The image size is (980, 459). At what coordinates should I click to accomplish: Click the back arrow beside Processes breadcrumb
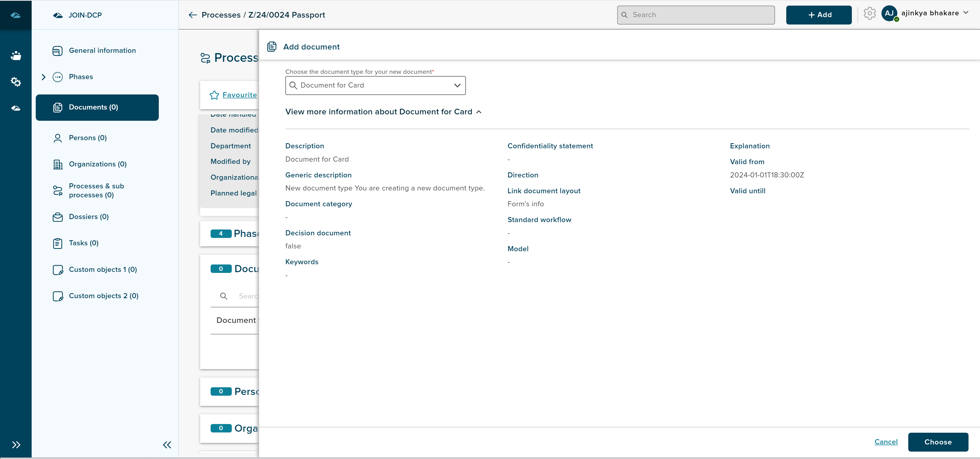[193, 15]
